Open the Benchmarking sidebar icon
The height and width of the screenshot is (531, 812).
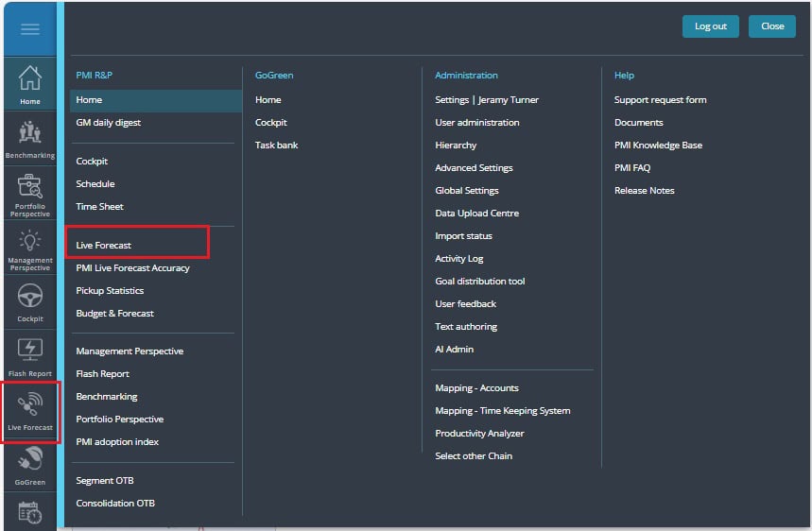[30, 139]
